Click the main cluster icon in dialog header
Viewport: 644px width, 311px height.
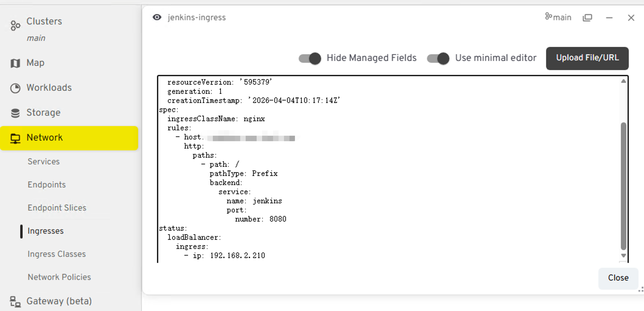tap(548, 16)
